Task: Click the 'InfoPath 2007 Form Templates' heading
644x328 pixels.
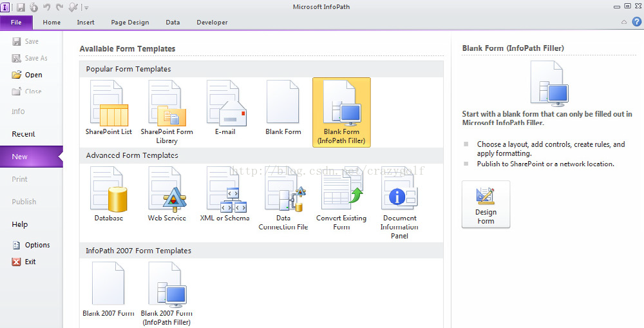Action: pyautogui.click(x=138, y=251)
